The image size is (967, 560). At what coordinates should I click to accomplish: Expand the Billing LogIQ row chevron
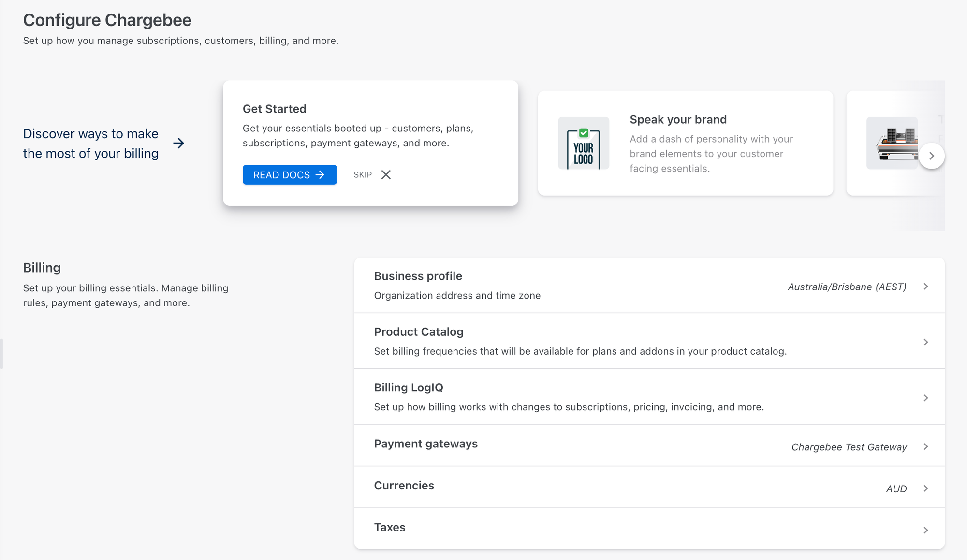(925, 398)
